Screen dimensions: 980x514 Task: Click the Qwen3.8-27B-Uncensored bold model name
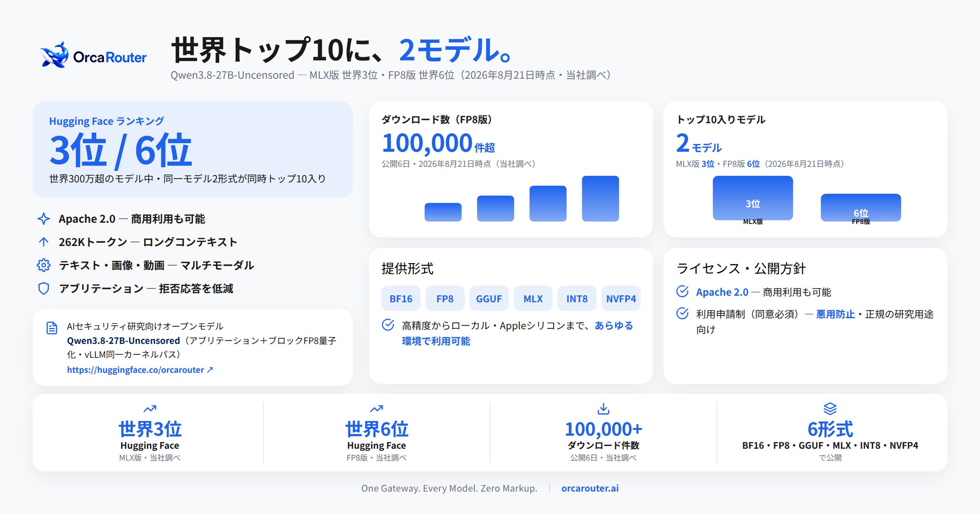pyautogui.click(x=123, y=341)
